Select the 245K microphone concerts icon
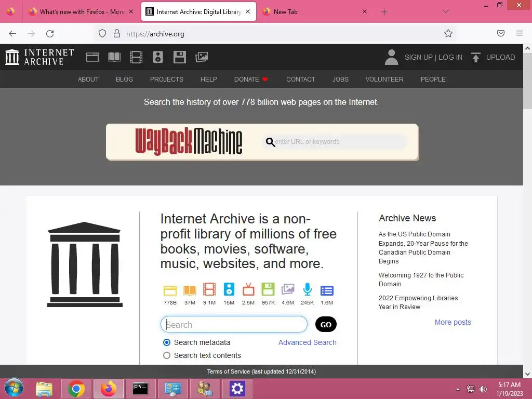This screenshot has height=399, width=532. coord(308,289)
